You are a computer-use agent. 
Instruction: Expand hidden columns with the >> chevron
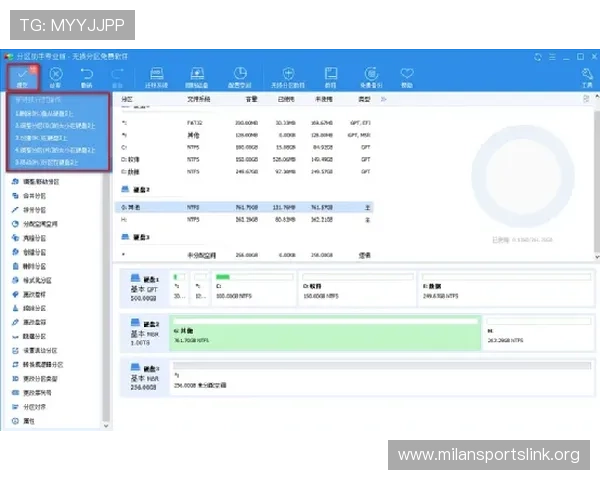click(384, 99)
